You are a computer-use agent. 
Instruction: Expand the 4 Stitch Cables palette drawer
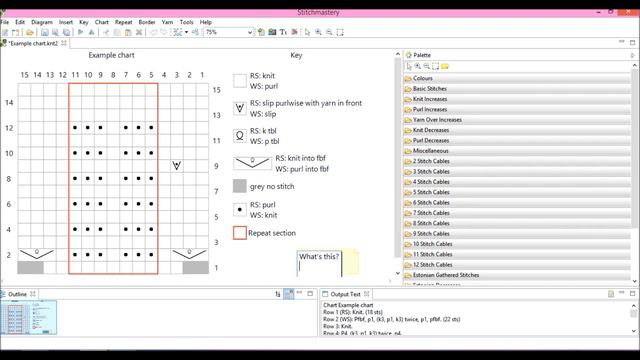[x=518, y=182]
